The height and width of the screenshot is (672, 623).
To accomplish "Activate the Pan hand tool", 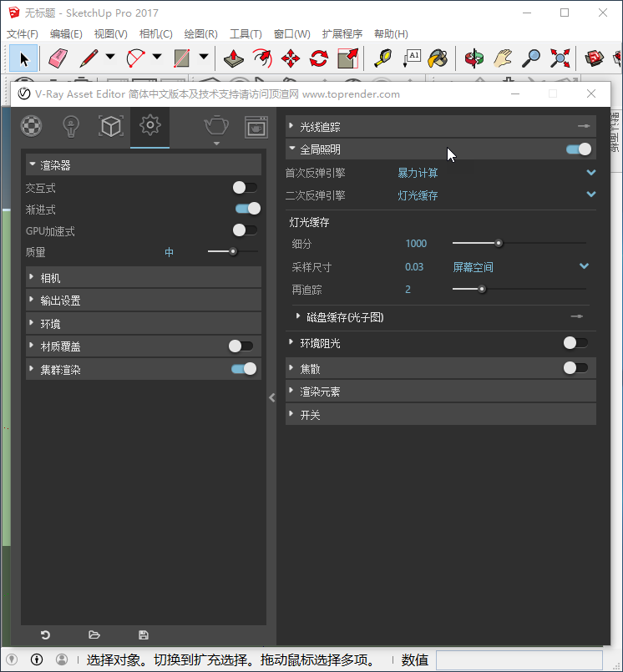I will (x=503, y=58).
